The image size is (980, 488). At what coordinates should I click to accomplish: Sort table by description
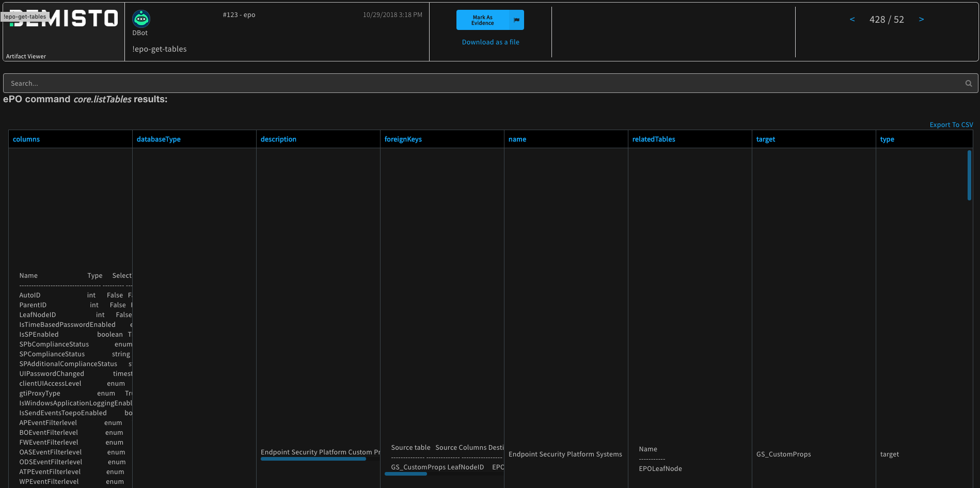(278, 139)
